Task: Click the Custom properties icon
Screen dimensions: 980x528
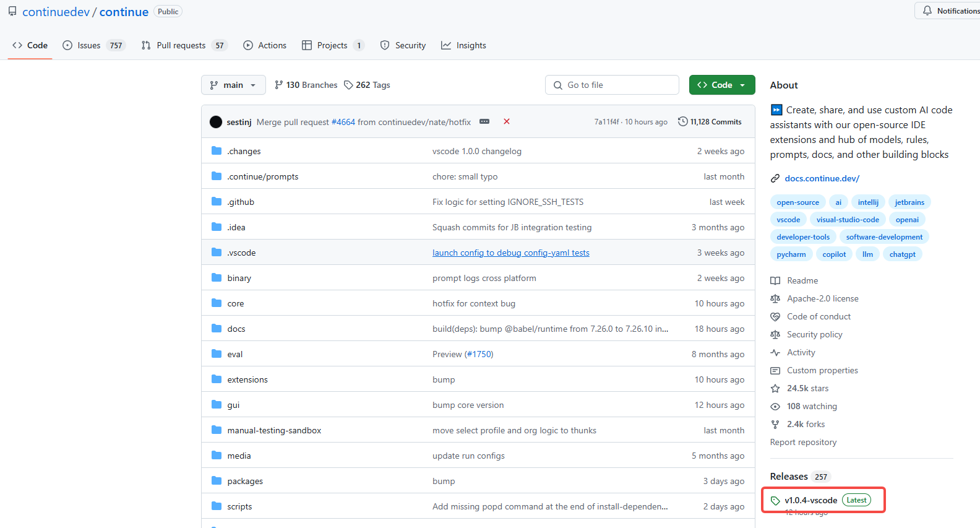Action: (x=775, y=370)
